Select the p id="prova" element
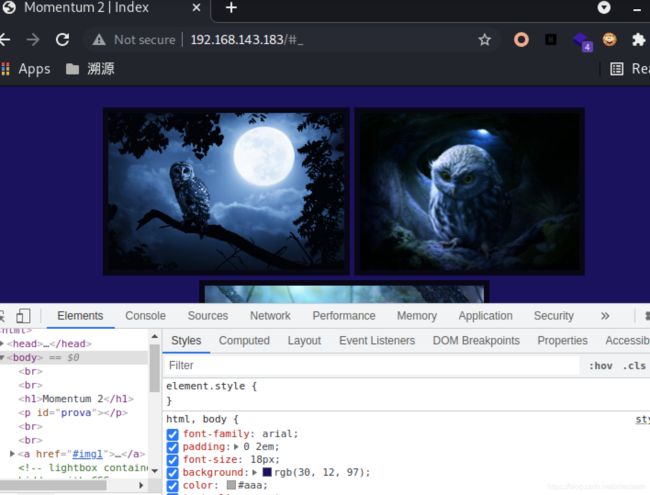650x495 pixels. [73, 413]
